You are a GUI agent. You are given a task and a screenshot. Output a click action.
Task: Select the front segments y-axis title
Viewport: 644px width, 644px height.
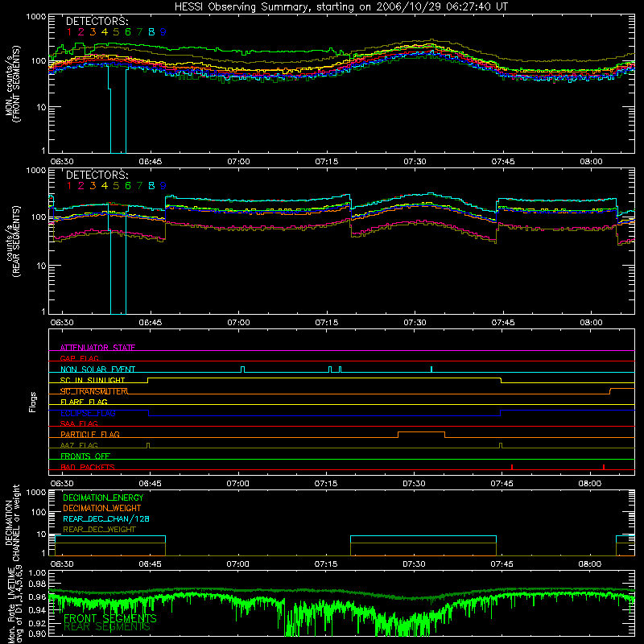tap(13, 85)
